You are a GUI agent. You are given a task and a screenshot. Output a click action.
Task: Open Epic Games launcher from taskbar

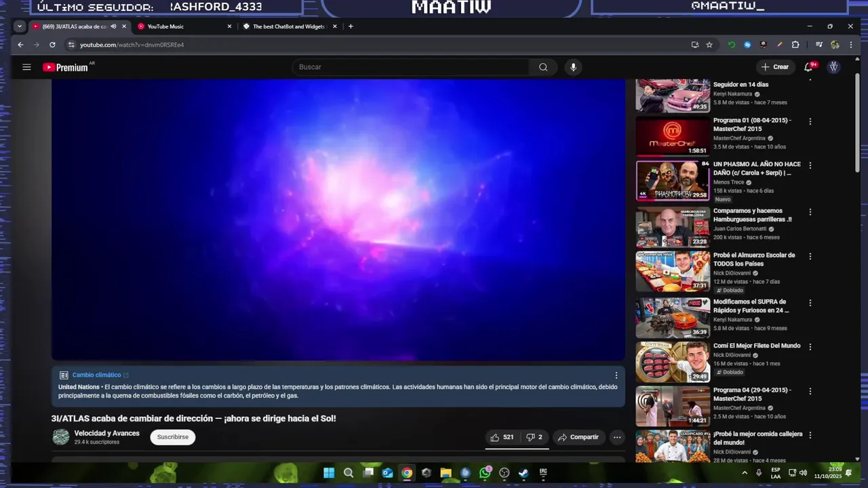pos(543,473)
